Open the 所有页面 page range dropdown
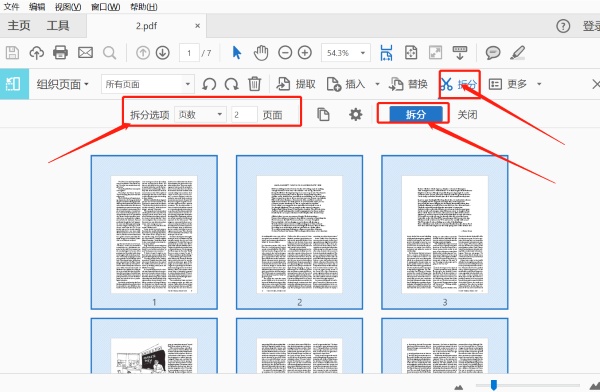This screenshot has width=600, height=392. [x=148, y=84]
